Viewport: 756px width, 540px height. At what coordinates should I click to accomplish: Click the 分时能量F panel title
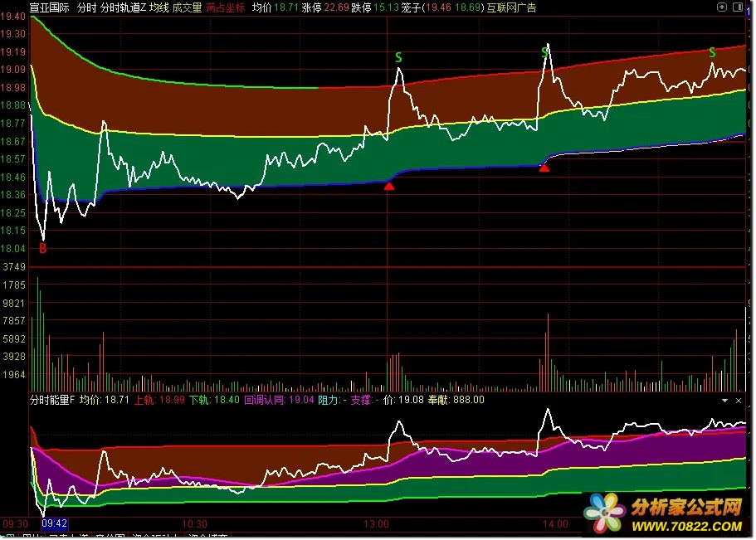(52, 400)
